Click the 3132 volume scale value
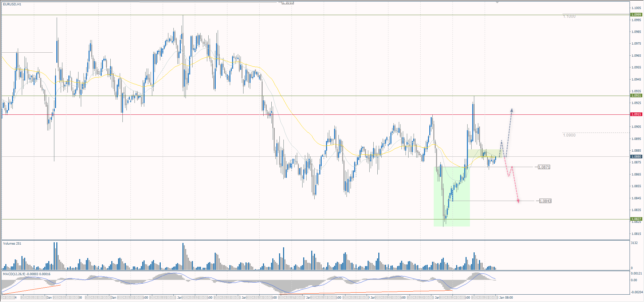The image size is (644, 302). pyautogui.click(x=634, y=243)
